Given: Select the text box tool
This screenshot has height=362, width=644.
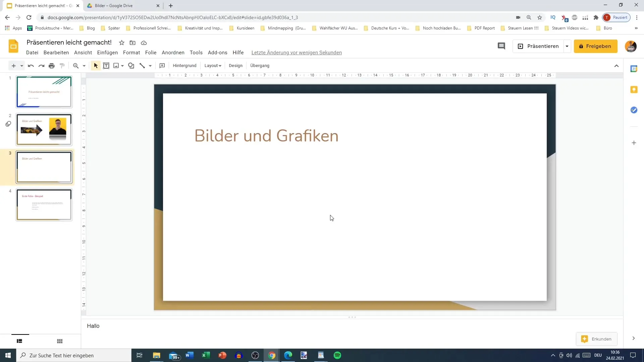Looking at the screenshot, I should coord(106,66).
